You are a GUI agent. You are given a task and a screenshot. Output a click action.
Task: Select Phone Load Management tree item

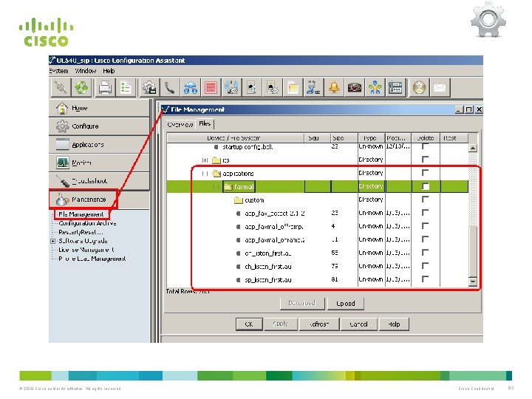pos(92,259)
